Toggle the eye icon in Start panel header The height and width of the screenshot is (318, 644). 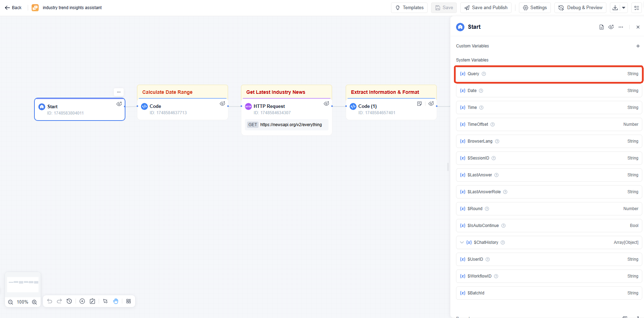611,27
